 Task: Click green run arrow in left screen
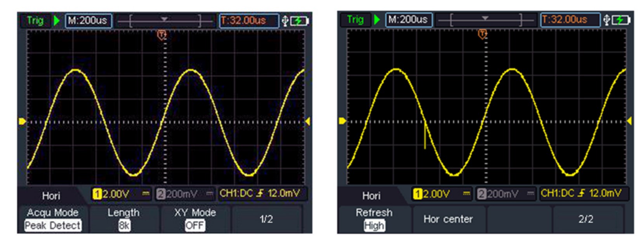[57, 20]
